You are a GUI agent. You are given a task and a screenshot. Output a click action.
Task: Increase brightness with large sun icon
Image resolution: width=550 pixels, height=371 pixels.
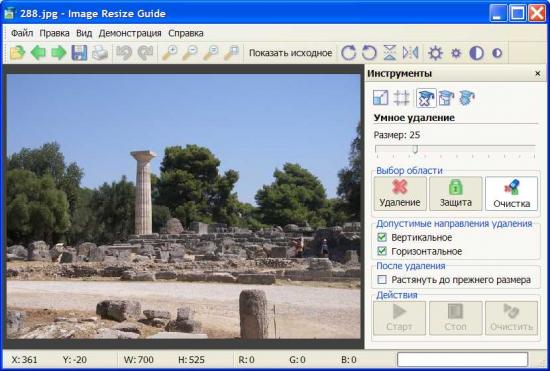pyautogui.click(x=435, y=53)
